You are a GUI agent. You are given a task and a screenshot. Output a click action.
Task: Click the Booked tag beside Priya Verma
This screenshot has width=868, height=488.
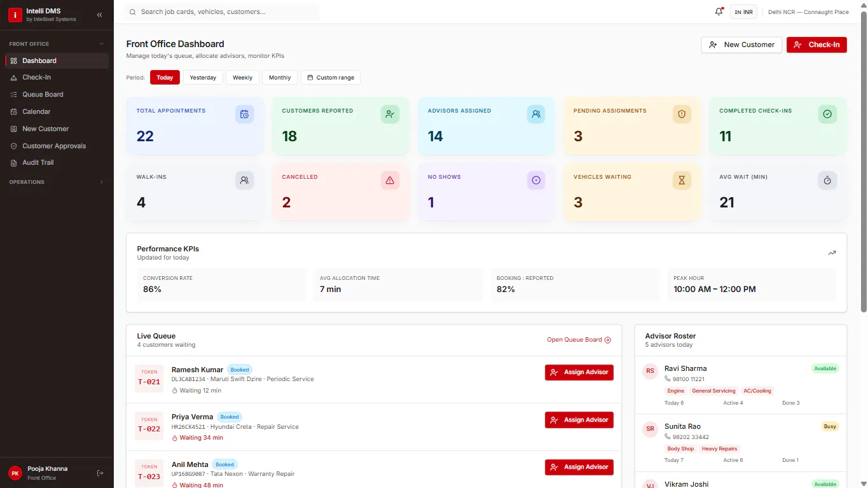pos(230,417)
